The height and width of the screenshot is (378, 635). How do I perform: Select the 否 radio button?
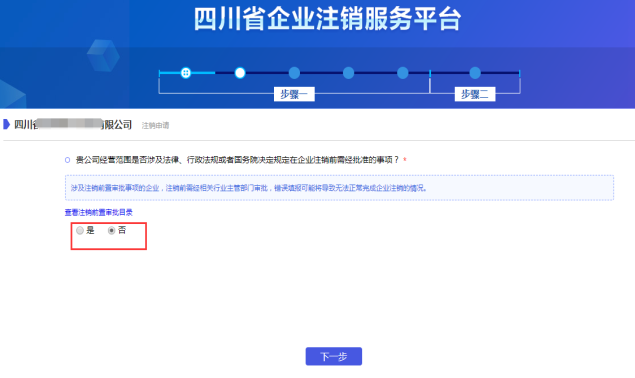[111, 231]
